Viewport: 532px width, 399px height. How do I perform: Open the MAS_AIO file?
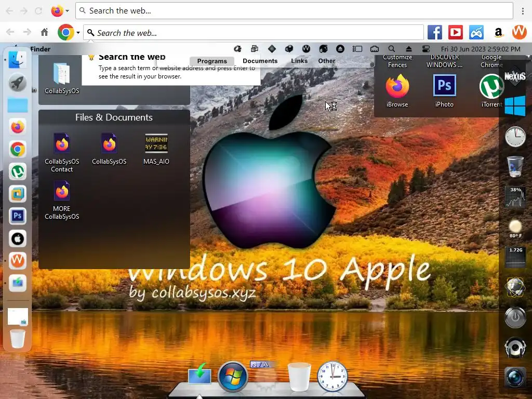(156, 149)
